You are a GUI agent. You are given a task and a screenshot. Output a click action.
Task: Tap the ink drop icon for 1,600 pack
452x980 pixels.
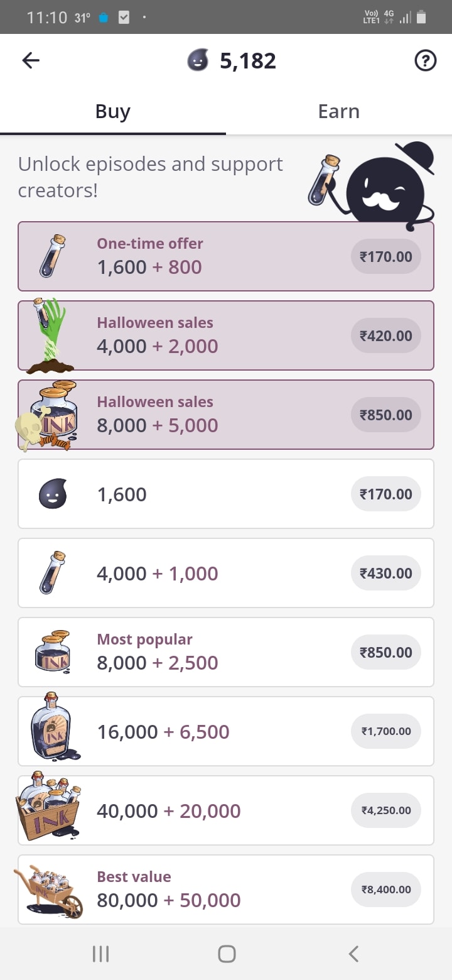point(53,494)
